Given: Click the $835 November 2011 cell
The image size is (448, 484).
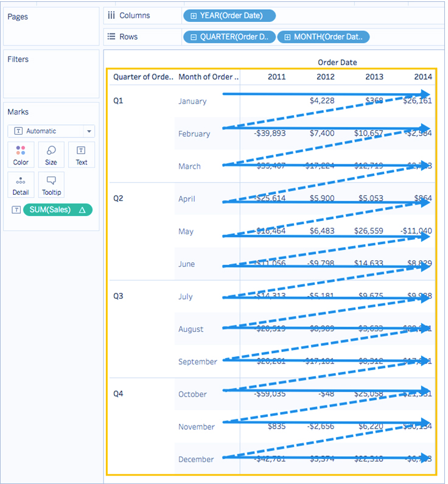Looking at the screenshot, I should pos(277,427).
